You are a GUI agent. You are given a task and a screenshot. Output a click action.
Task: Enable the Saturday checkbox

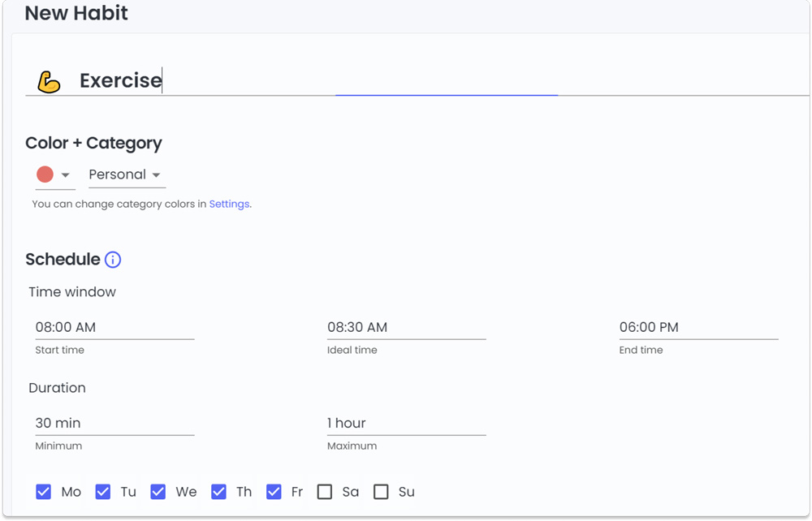pos(325,492)
